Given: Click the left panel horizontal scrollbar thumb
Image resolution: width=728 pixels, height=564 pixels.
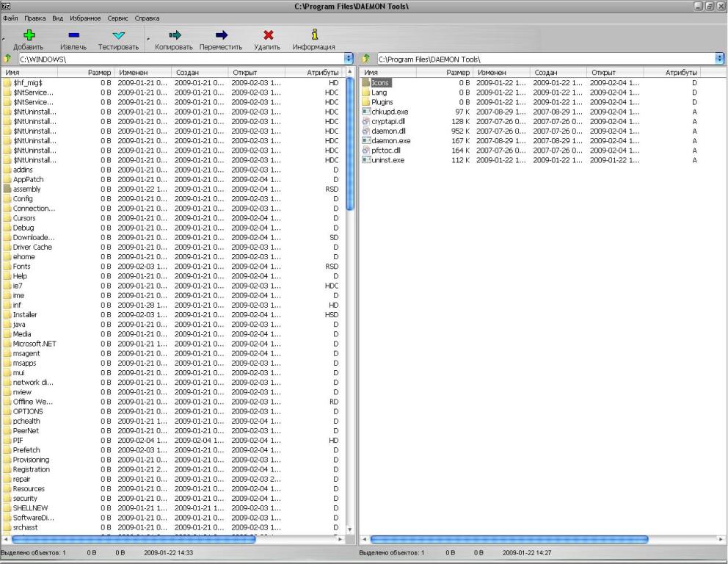Looking at the screenshot, I should click(x=134, y=539).
